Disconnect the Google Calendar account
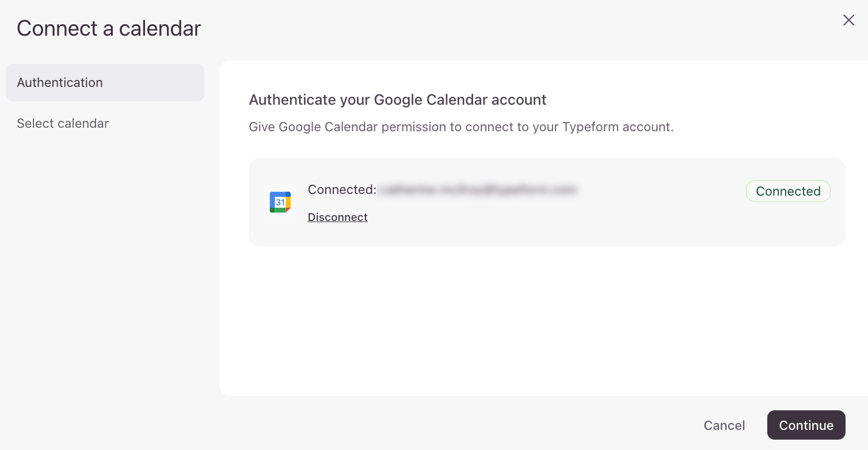 coord(337,217)
